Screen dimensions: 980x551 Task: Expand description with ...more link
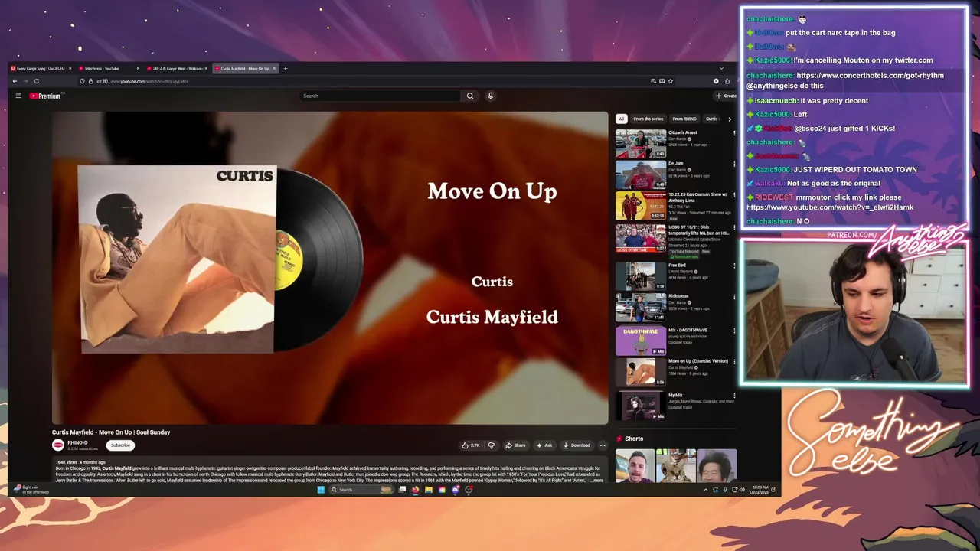598,480
